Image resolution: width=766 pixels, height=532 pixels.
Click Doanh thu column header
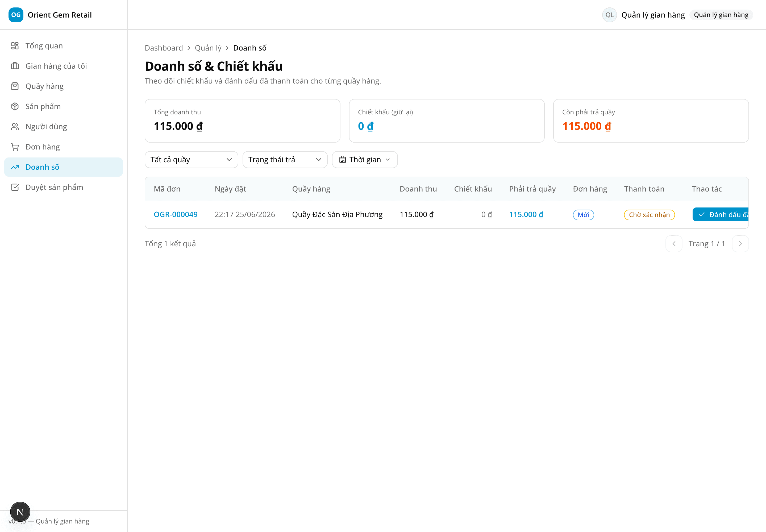click(418, 189)
